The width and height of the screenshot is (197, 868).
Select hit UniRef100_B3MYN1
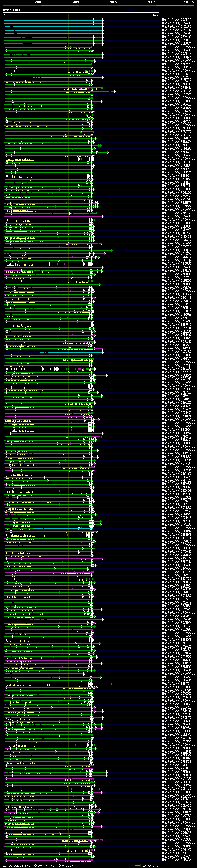(x=177, y=186)
